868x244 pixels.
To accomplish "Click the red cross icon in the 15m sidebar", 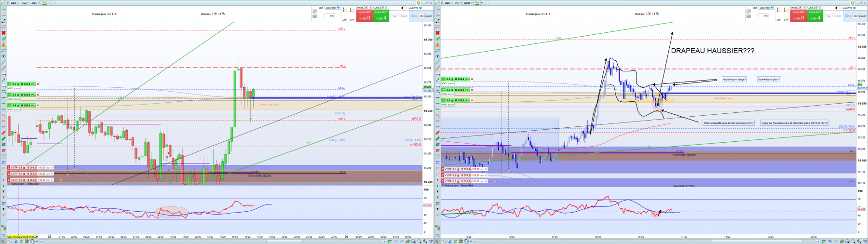I will point(4,33).
